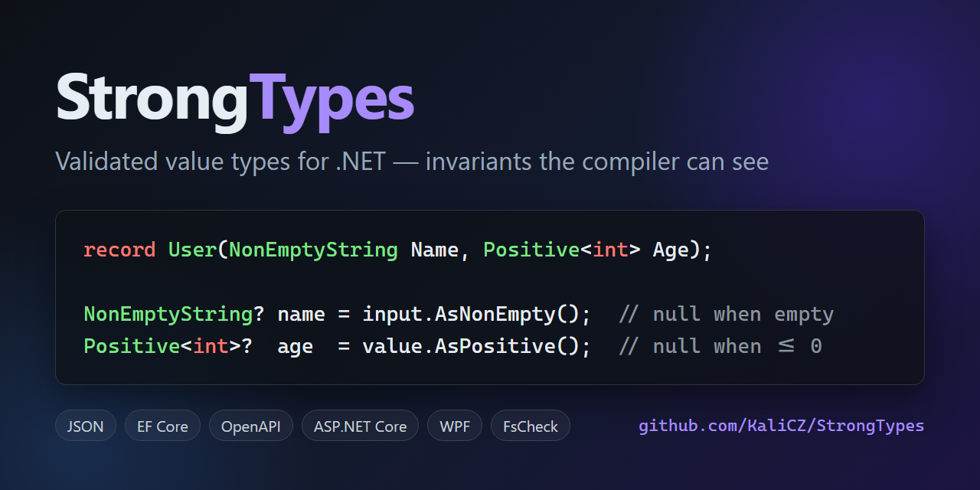Select the EF Core tag pill
The width and height of the screenshot is (980, 490).
pyautogui.click(x=162, y=426)
